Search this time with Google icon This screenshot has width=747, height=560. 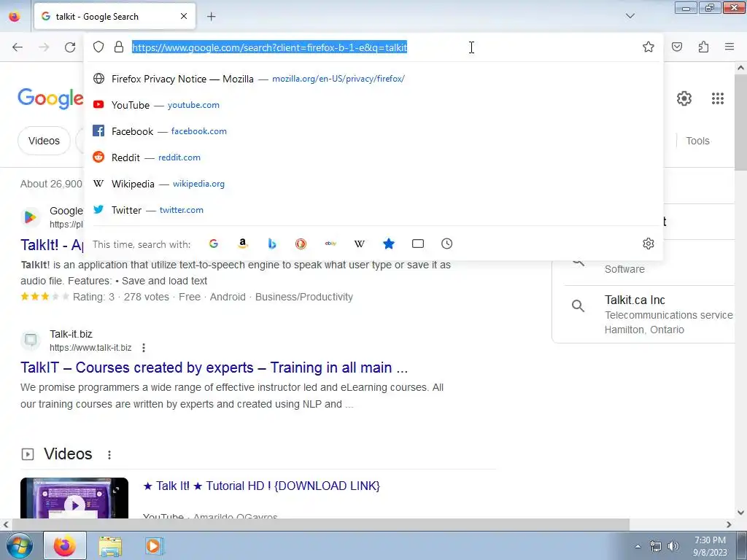coord(214,244)
